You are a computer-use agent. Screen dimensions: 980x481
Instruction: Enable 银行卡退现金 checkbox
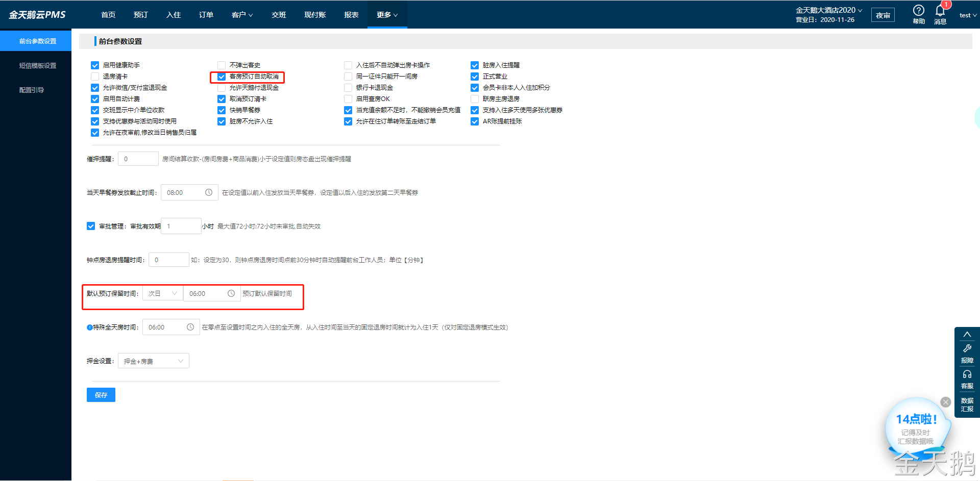pyautogui.click(x=348, y=88)
